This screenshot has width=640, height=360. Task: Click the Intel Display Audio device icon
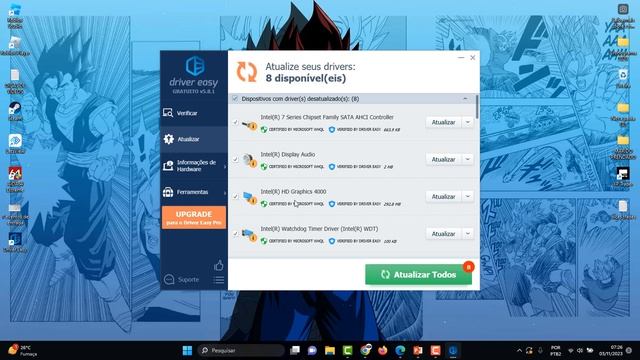[249, 160]
